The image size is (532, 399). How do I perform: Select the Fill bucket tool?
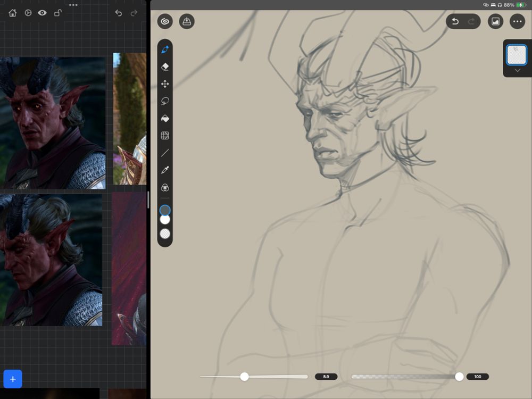click(x=165, y=119)
